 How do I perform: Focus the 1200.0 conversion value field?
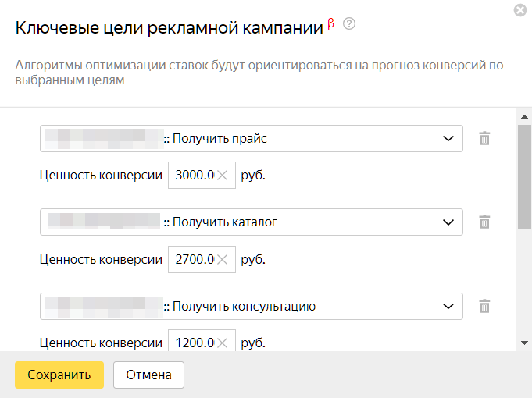click(x=195, y=342)
